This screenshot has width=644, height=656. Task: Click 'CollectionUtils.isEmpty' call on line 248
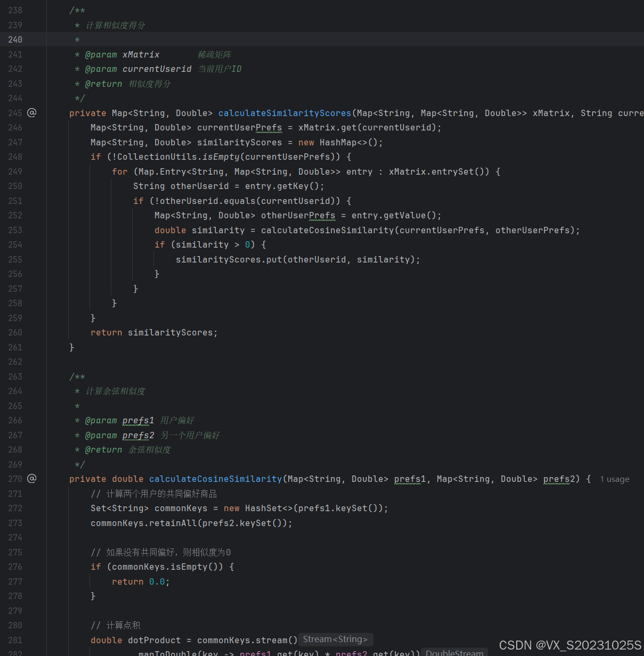178,157
